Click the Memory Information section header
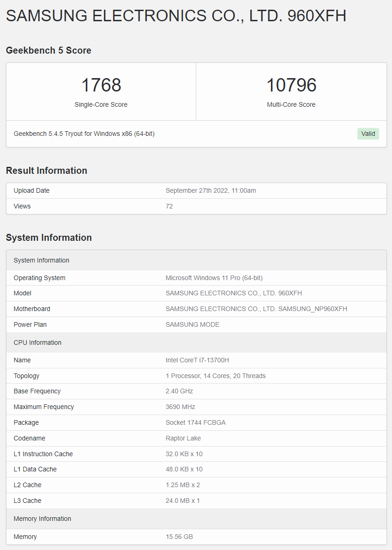 coord(42,519)
